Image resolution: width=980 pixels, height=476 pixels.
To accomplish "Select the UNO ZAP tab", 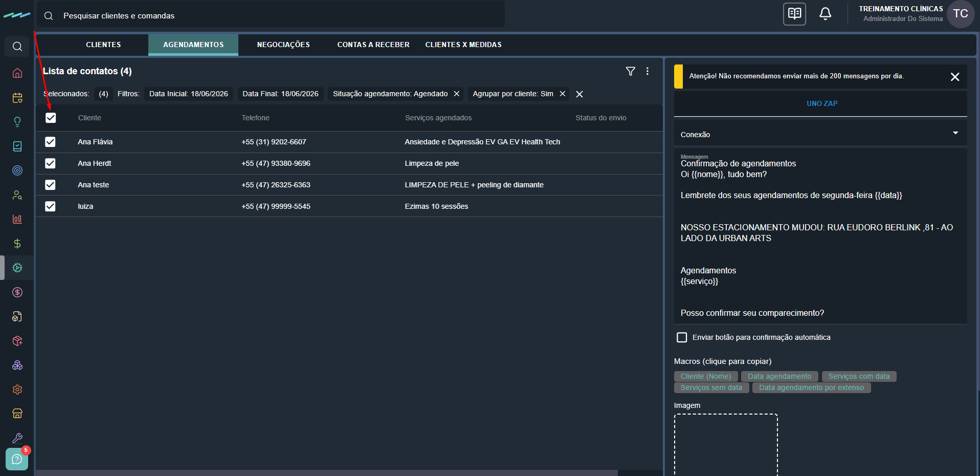I will 822,103.
